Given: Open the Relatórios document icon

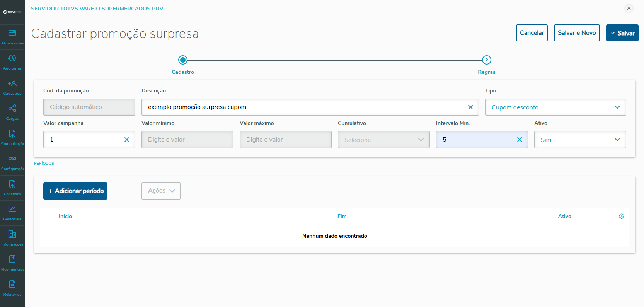Looking at the screenshot, I should (x=12, y=285).
